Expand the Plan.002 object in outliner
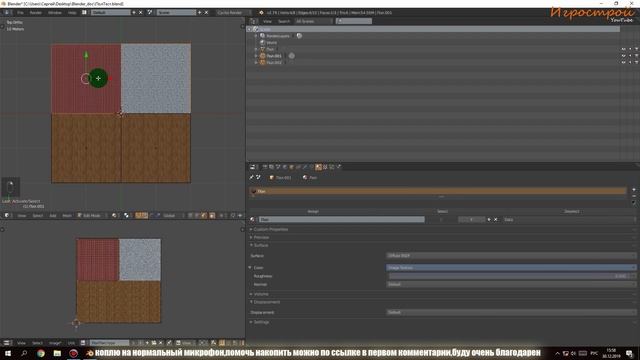This screenshot has height=360, width=640. tap(256, 62)
